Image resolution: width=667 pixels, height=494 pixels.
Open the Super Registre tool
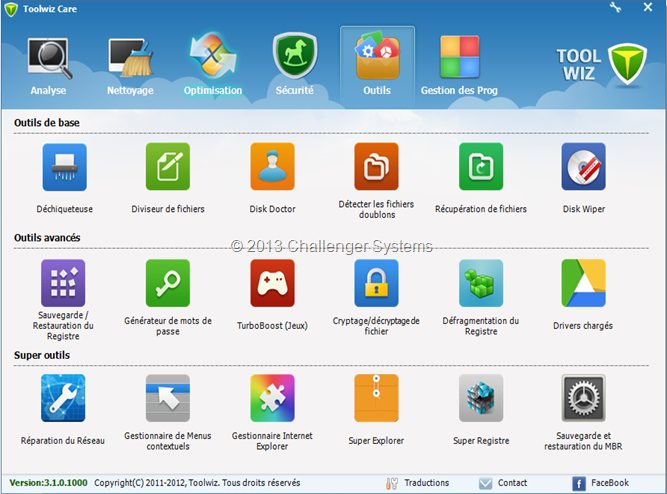coord(481,398)
